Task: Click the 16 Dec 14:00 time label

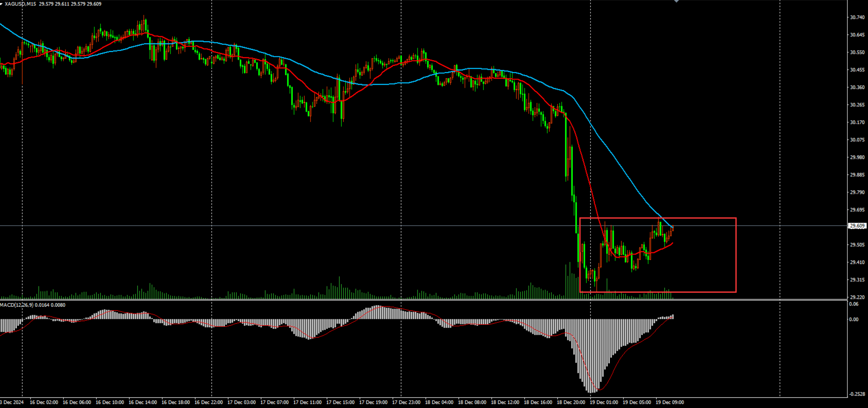Action: pyautogui.click(x=142, y=402)
